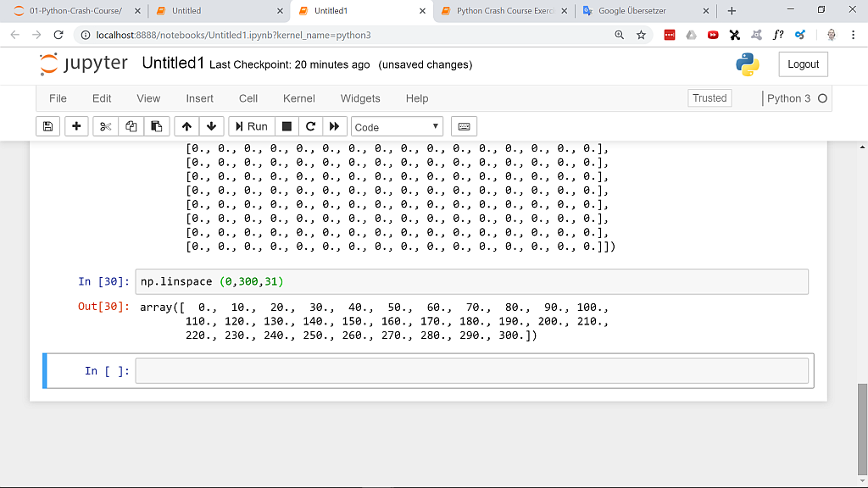
Task: Move selected cell down arrow
Action: click(x=211, y=126)
